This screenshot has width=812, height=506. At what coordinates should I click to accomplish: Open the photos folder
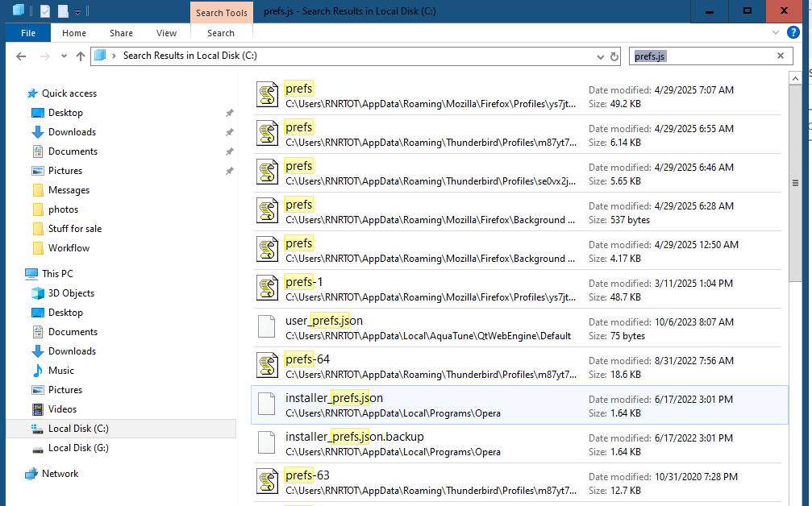63,209
